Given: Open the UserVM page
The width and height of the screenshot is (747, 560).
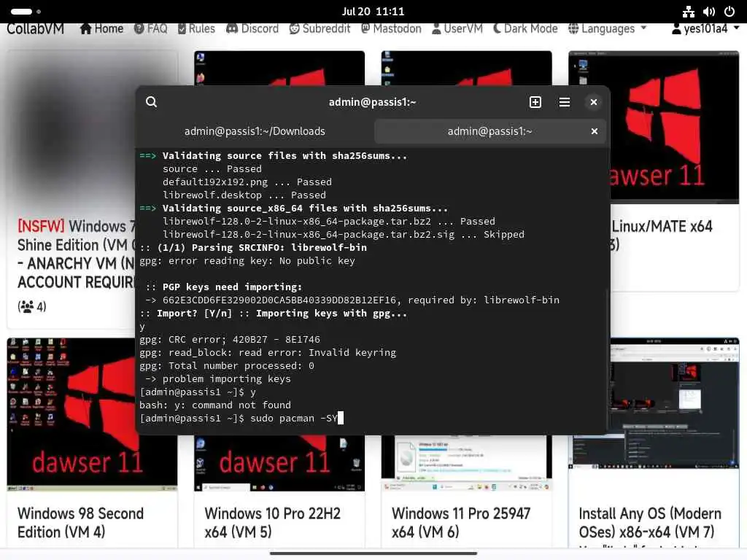Looking at the screenshot, I should click(457, 28).
